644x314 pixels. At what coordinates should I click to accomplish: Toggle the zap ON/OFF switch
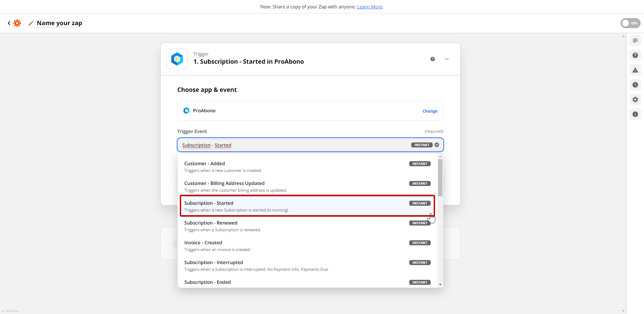630,23
